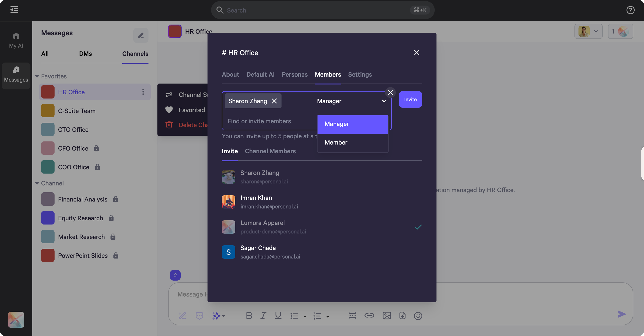Click the Invite button
Screen dimensions: 644x336
pyautogui.click(x=410, y=99)
